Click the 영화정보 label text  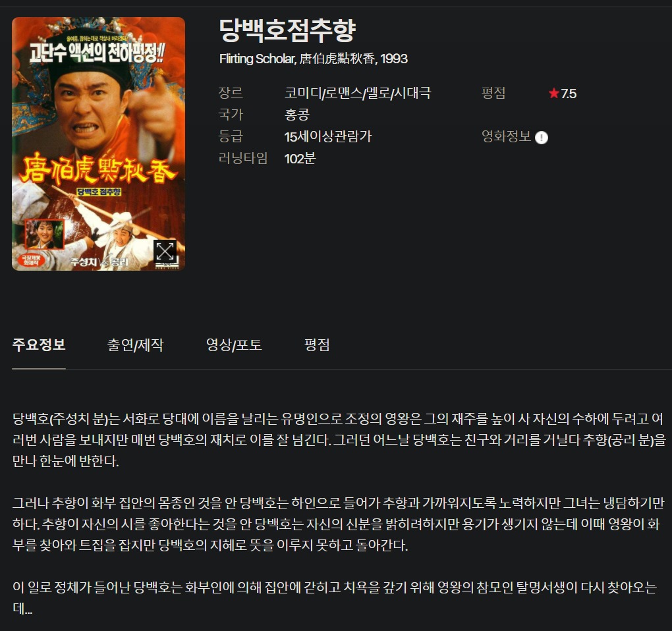point(506,136)
